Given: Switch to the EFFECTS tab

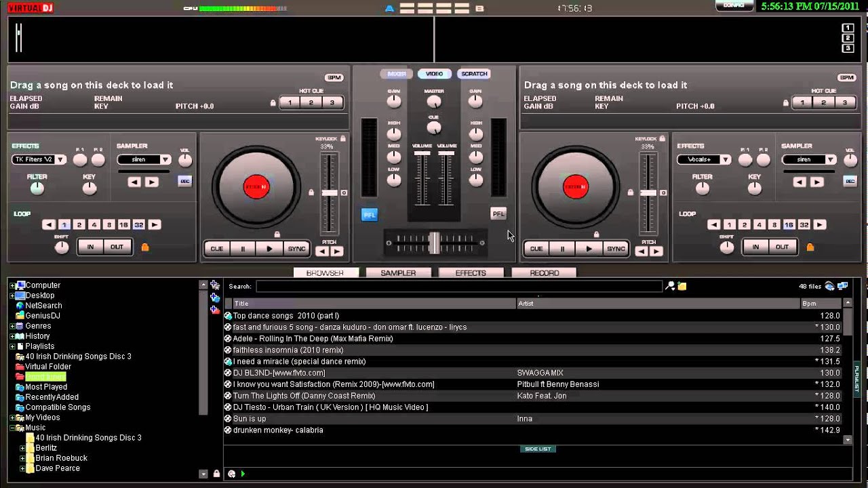Looking at the screenshot, I should click(471, 273).
